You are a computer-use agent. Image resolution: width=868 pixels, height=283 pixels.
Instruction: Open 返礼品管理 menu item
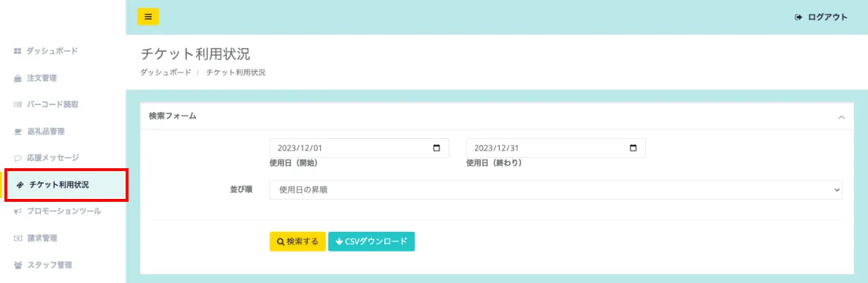point(45,131)
